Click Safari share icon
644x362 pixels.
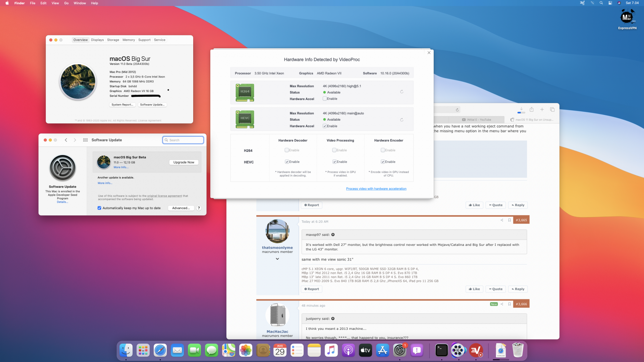click(532, 109)
